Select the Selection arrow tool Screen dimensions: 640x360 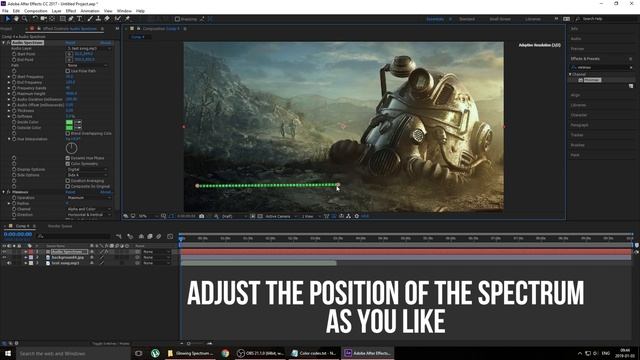click(x=7, y=19)
